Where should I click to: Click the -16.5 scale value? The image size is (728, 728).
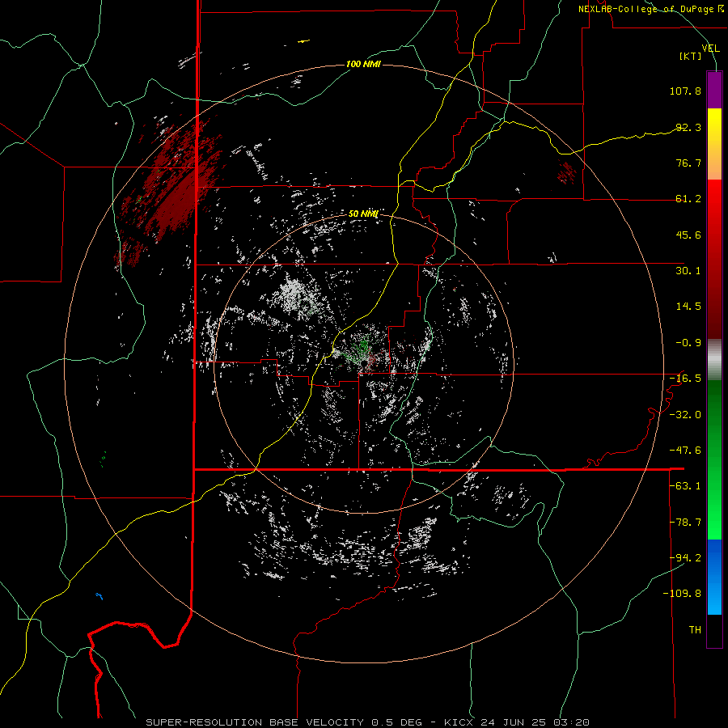pos(685,379)
